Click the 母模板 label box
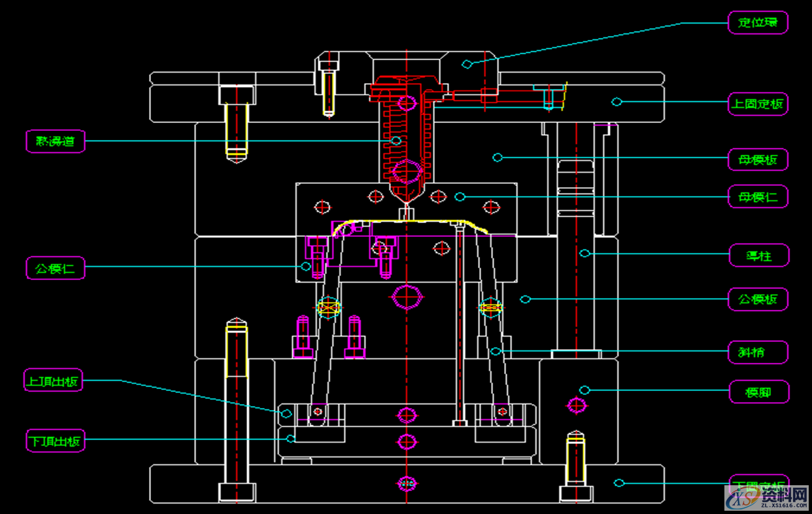Screen dimensions: 812x514 tap(758, 160)
